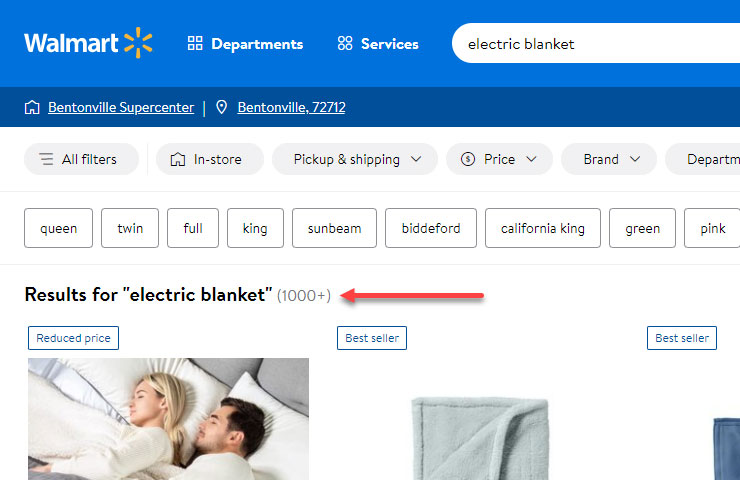The image size is (740, 480).
Task: Click the Services icon
Action: [345, 44]
